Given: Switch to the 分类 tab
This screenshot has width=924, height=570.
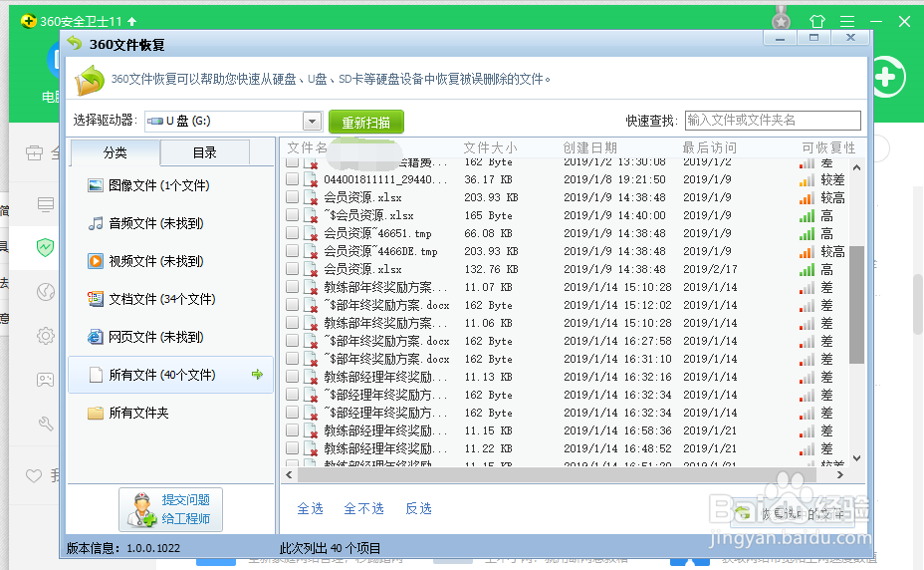Looking at the screenshot, I should click(115, 152).
